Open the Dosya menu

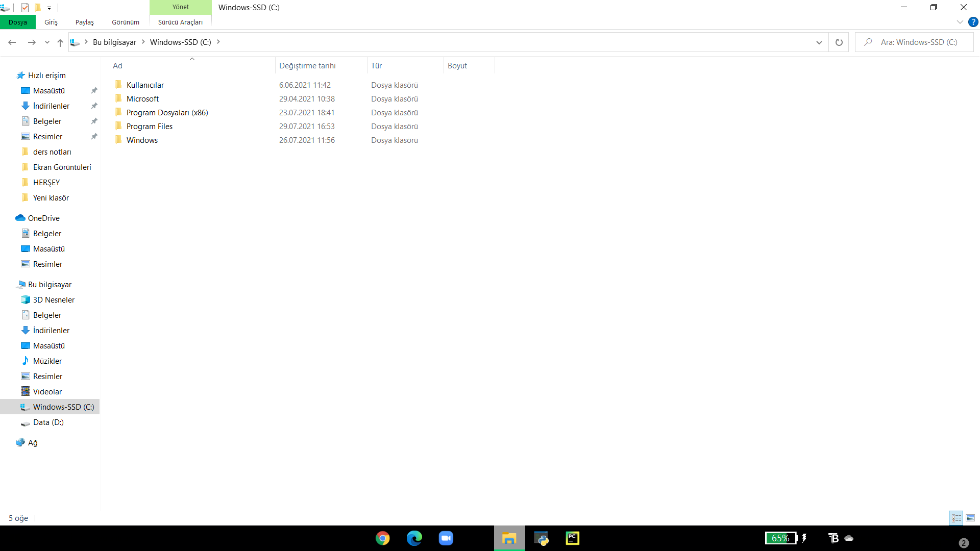[18, 22]
